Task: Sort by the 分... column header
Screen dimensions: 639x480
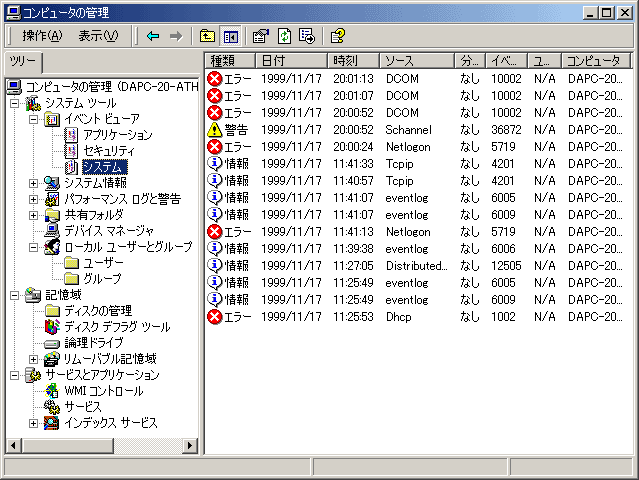Action: click(470, 61)
